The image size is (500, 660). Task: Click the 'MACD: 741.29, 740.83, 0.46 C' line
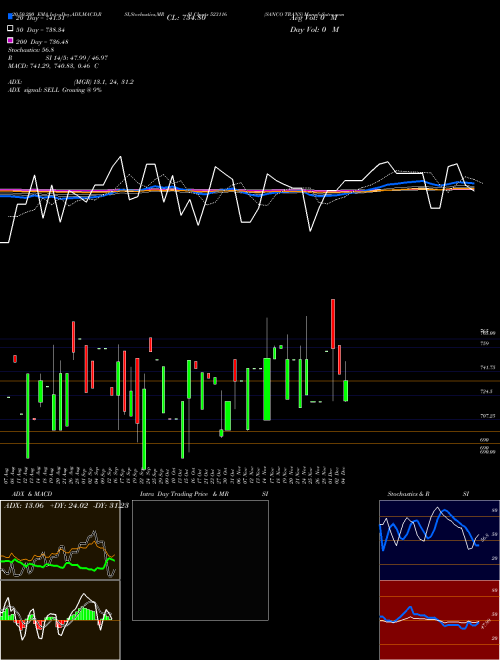pyautogui.click(x=53, y=66)
